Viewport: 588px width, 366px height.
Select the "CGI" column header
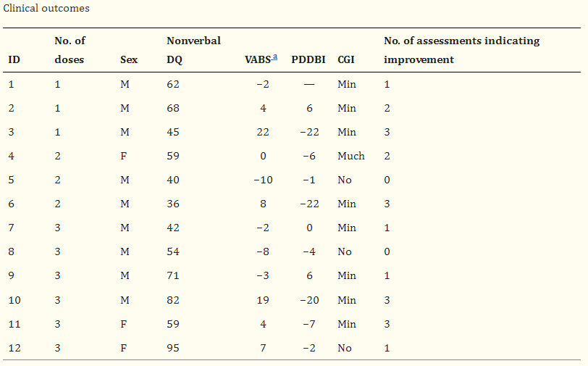tap(345, 59)
